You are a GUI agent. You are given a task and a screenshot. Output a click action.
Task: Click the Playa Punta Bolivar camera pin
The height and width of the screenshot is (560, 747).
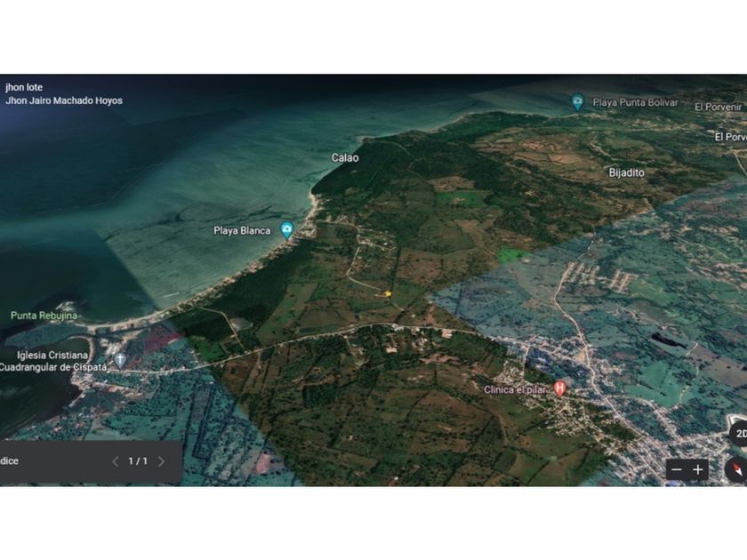[577, 101]
